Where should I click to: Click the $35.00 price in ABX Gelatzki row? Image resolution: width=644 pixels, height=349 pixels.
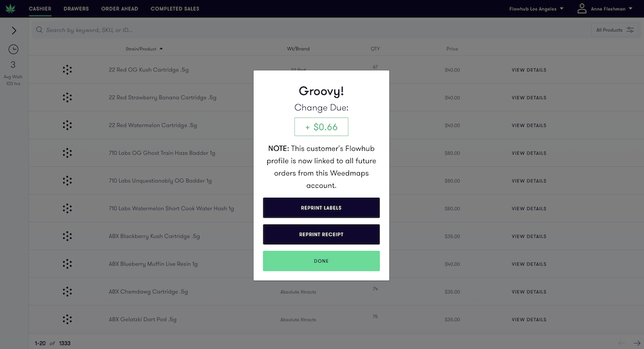(452, 319)
